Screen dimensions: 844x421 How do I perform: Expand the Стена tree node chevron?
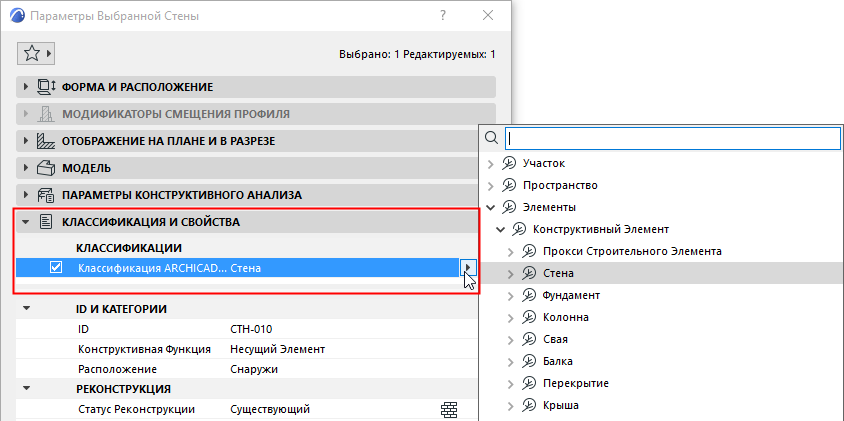pos(511,273)
